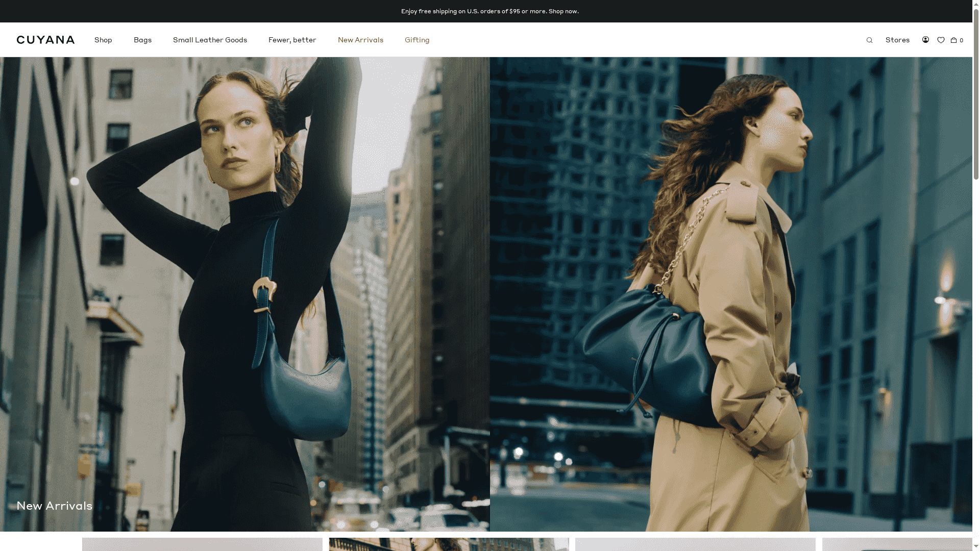This screenshot has height=551, width=980.
Task: Click the second product thumbnail at the bottom
Action: [x=448, y=544]
